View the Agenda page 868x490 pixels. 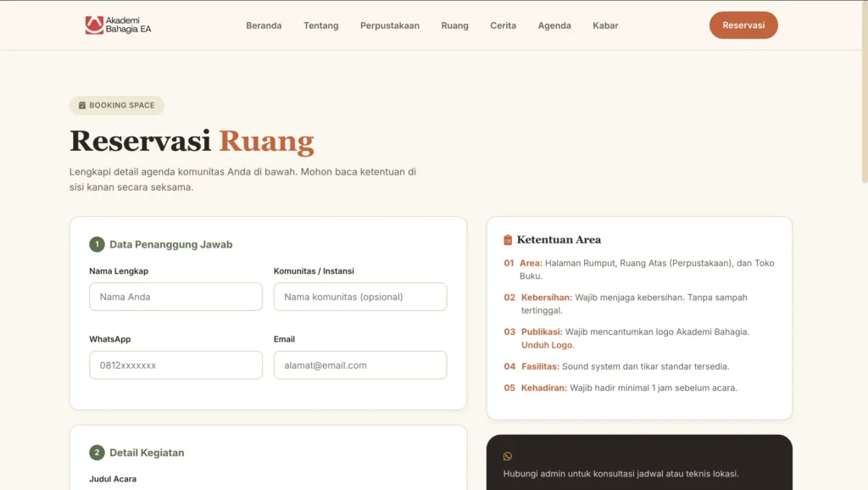[554, 25]
